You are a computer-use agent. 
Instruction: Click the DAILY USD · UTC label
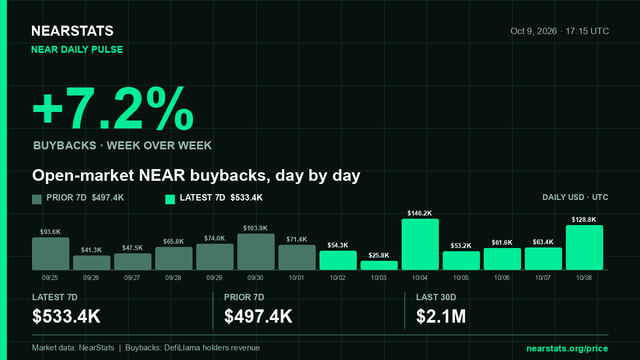click(x=575, y=198)
